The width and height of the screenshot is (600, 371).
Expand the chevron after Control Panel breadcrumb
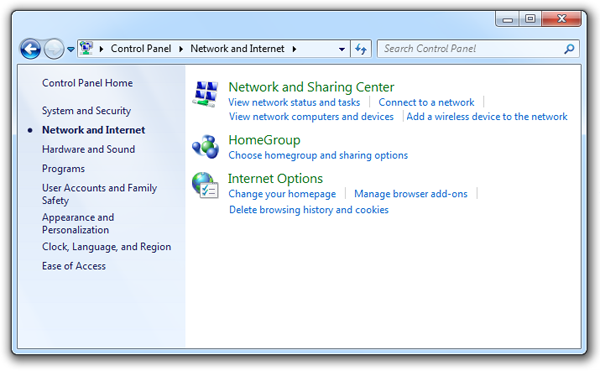181,49
